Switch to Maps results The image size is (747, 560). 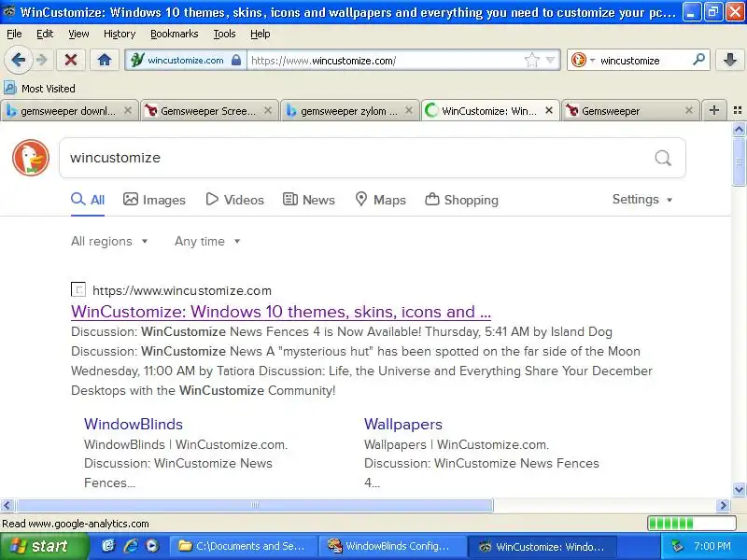pos(381,200)
